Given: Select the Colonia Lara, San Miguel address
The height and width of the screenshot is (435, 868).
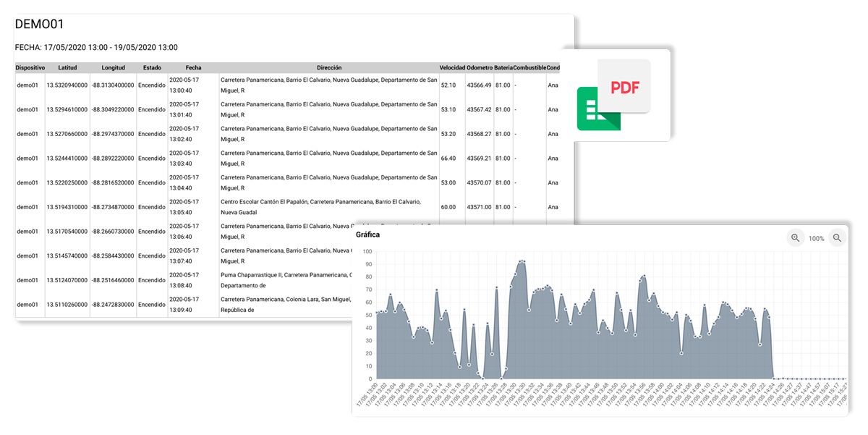Looking at the screenshot, I should pos(286,305).
